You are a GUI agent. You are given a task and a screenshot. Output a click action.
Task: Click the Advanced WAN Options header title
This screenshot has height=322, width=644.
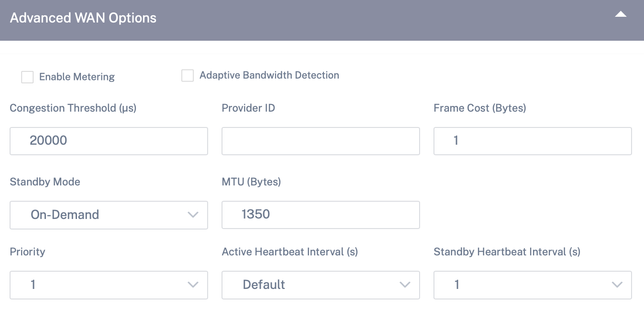pyautogui.click(x=83, y=18)
